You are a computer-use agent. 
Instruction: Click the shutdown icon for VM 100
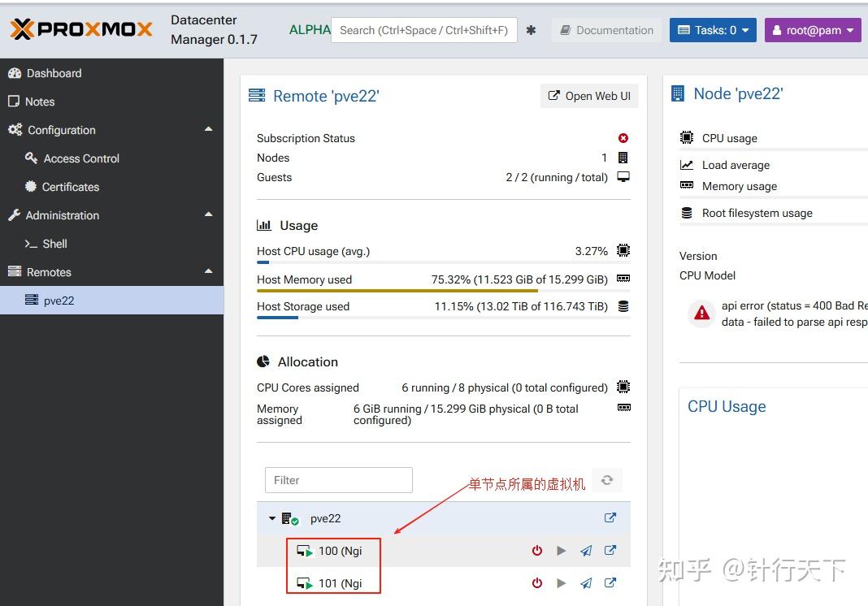536,550
